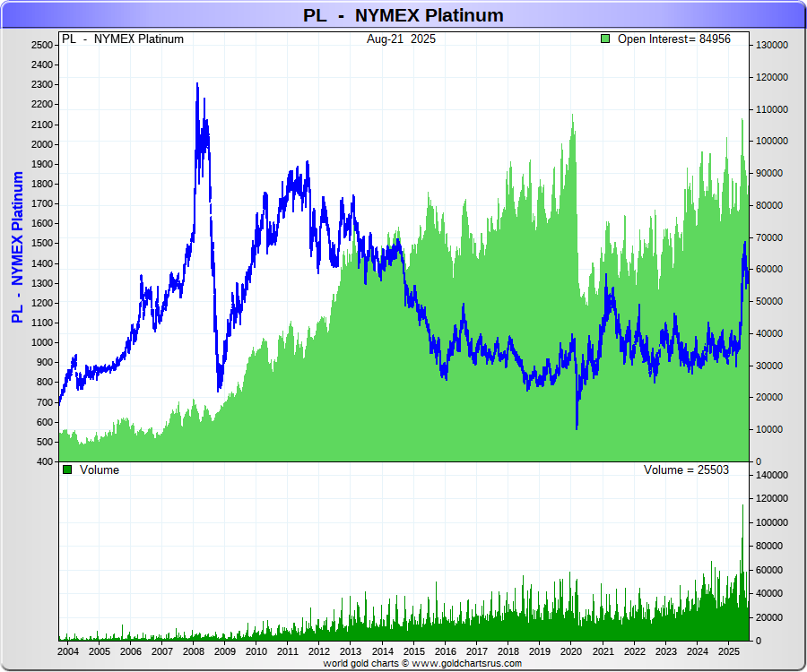Click the 2300 price label on left axis
The height and width of the screenshot is (672, 807).
tap(41, 84)
